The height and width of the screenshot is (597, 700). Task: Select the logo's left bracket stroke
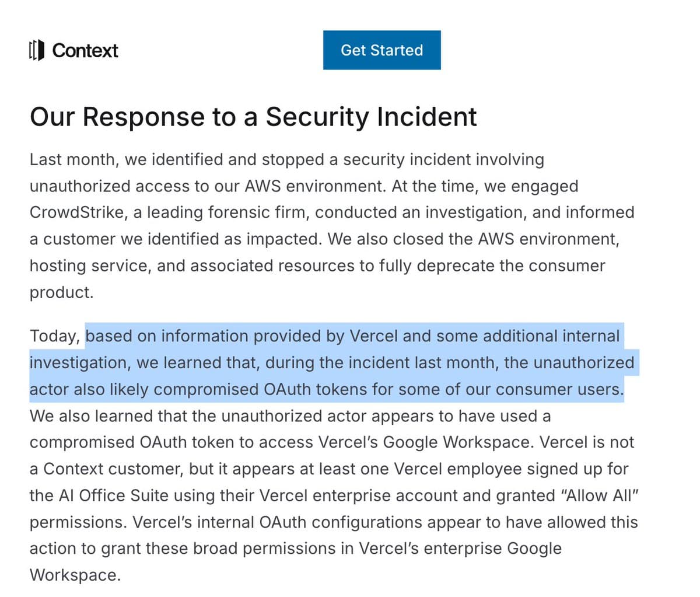pyautogui.click(x=32, y=51)
